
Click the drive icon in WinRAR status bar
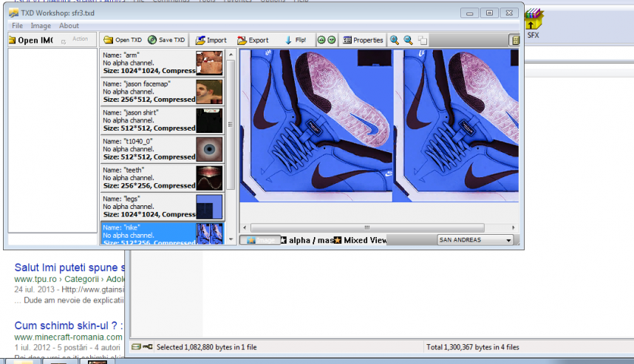[136, 346]
